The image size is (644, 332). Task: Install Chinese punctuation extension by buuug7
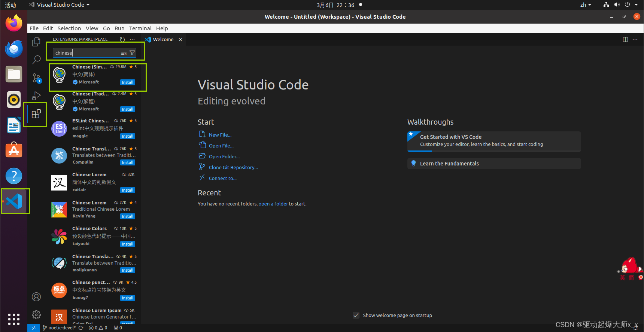(128, 298)
